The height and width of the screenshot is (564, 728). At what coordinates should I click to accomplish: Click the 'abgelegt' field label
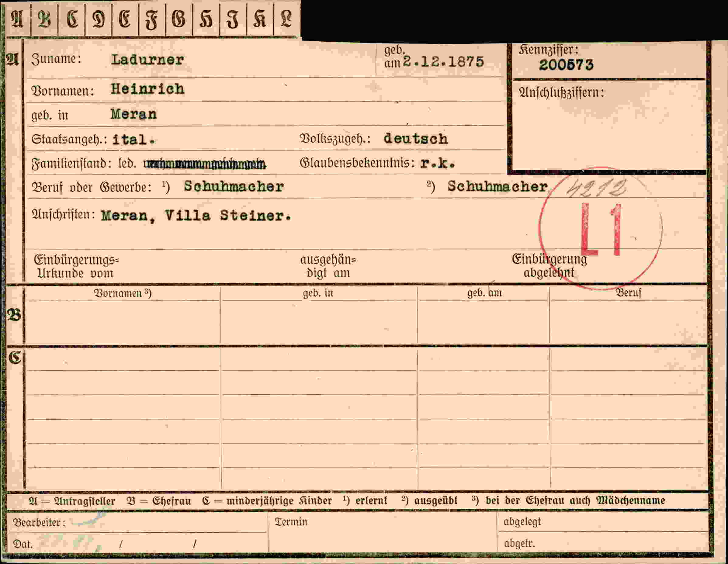[x=522, y=522]
